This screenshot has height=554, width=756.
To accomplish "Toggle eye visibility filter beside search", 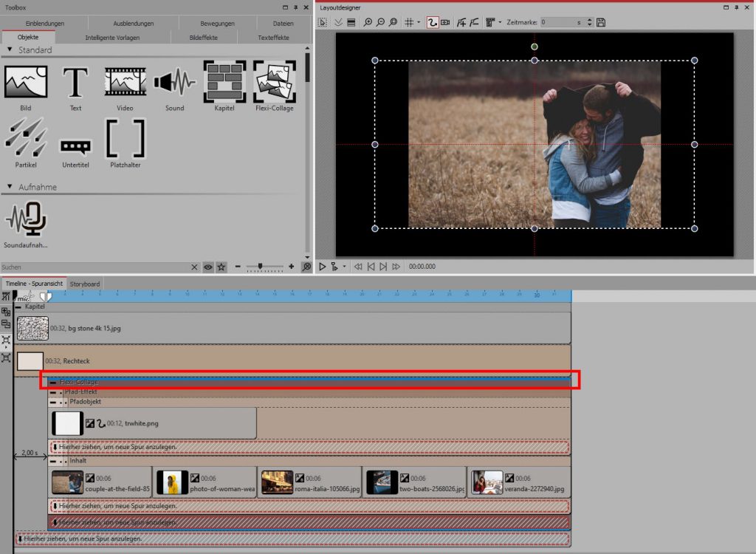I will tap(208, 267).
